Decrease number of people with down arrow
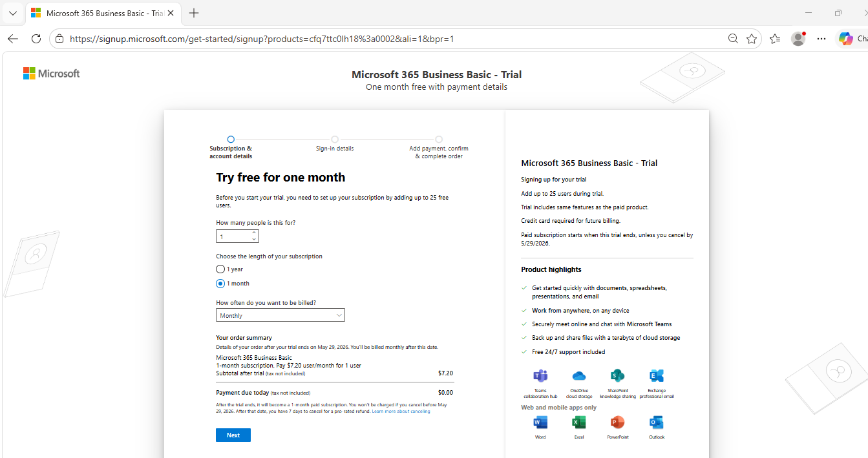Viewport: 868px width, 458px height. coord(254,240)
